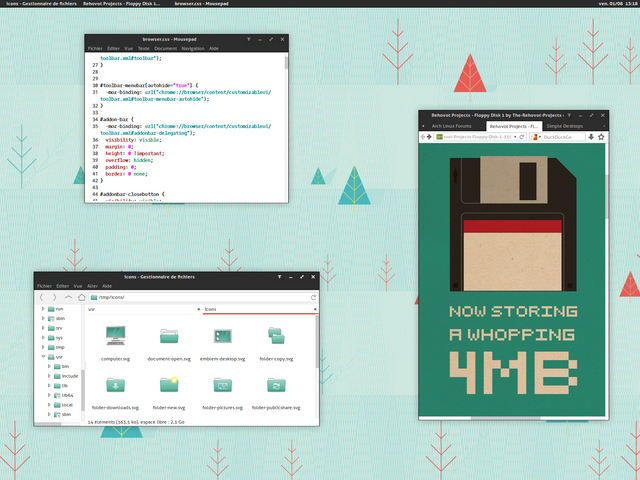Select the Rehovot Projects browser tab

click(x=514, y=126)
